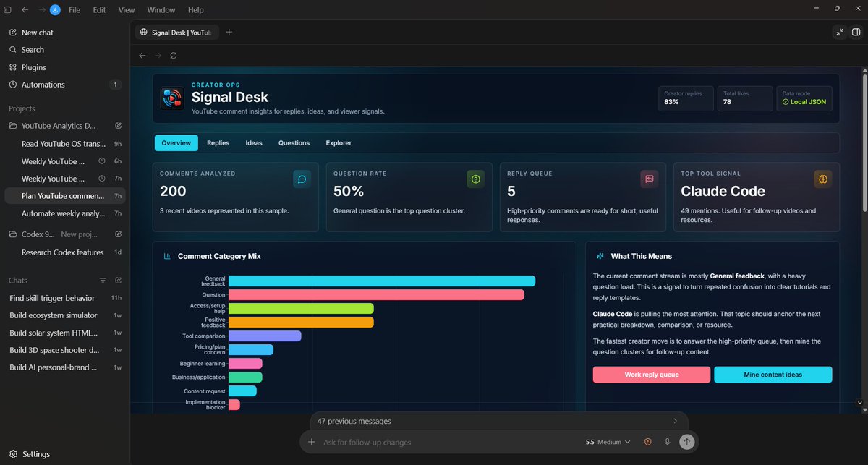Image resolution: width=868 pixels, height=465 pixels.
Task: Click the orange warning indicator icon
Action: (647, 442)
